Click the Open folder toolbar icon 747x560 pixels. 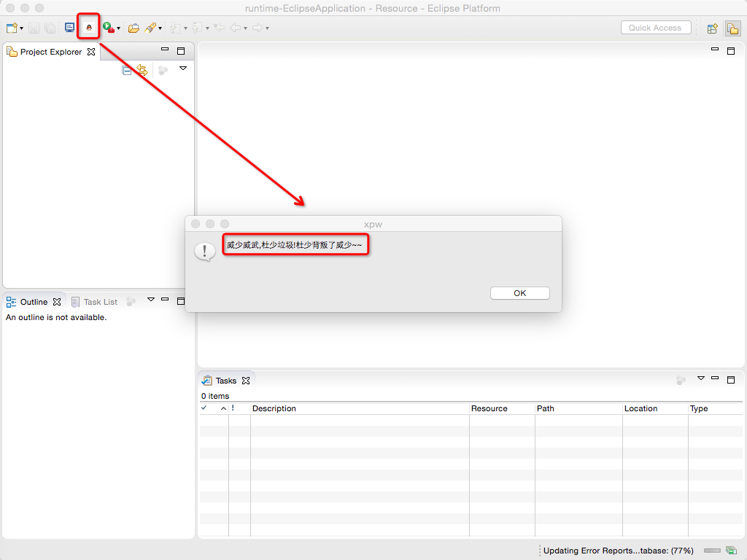(134, 28)
